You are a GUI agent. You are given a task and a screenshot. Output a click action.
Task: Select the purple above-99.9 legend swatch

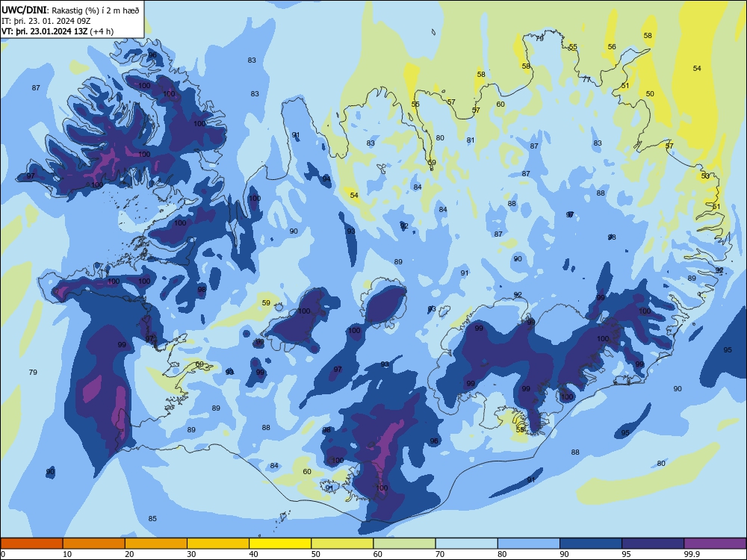715,544
